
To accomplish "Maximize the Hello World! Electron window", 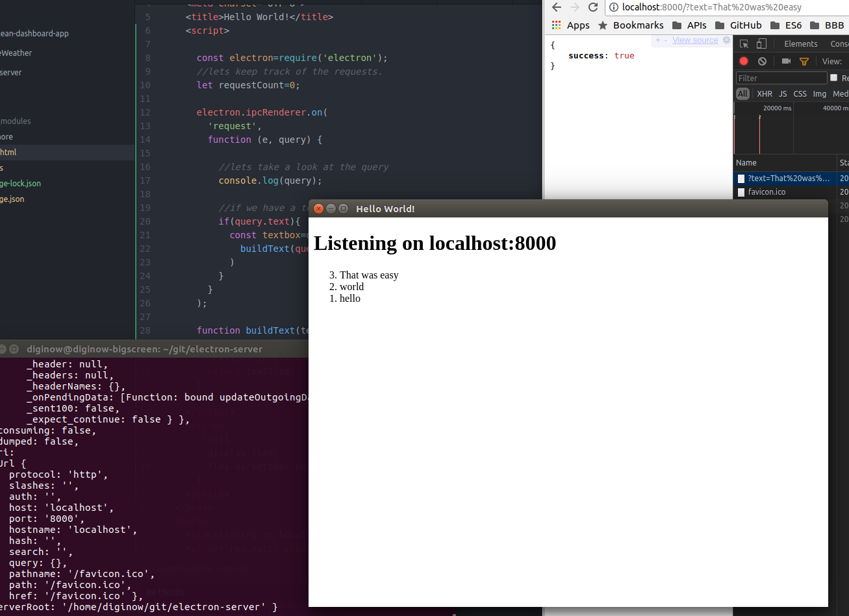I will pyautogui.click(x=343, y=208).
